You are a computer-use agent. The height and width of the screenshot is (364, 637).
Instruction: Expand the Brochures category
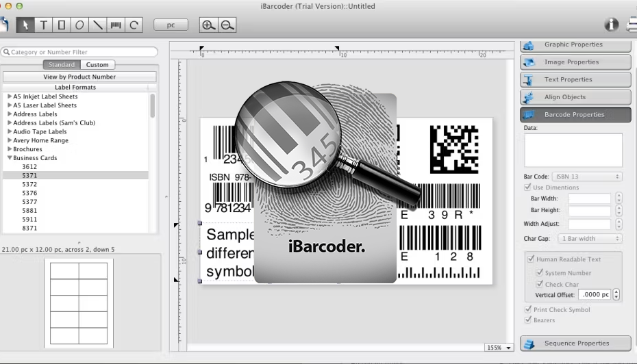pyautogui.click(x=10, y=149)
